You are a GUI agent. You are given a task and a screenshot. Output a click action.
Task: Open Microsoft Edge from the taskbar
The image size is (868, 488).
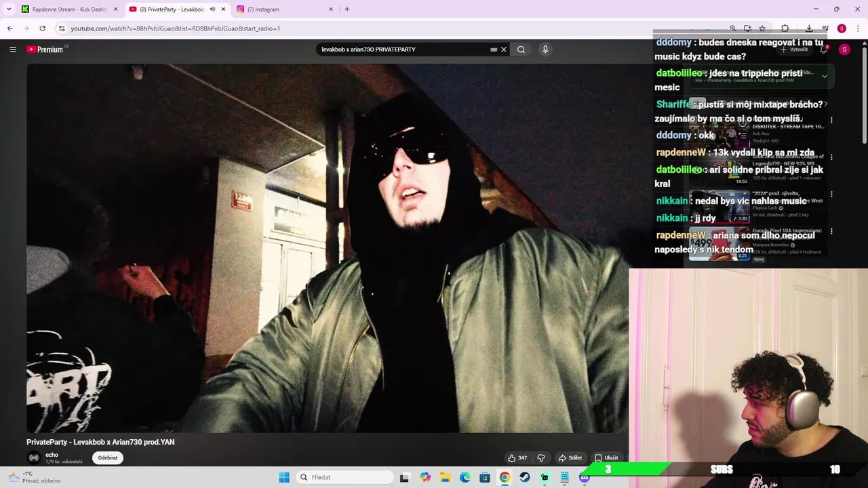pyautogui.click(x=465, y=477)
